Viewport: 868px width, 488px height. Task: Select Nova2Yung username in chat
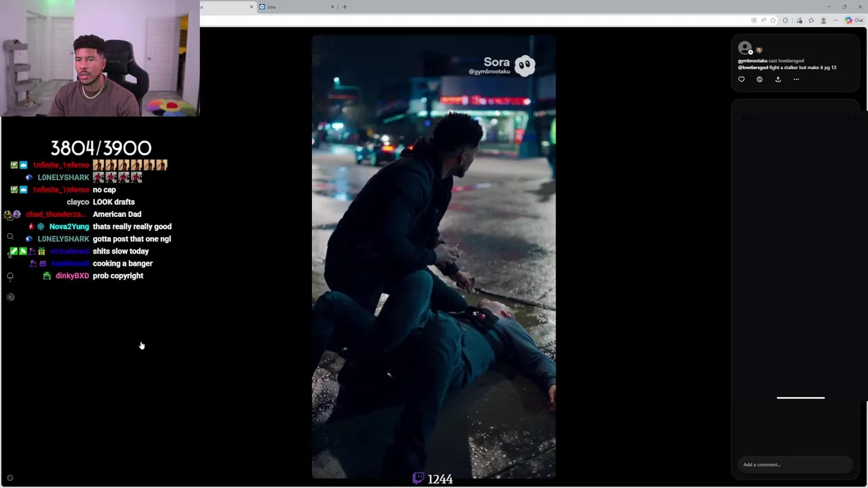tap(69, 226)
